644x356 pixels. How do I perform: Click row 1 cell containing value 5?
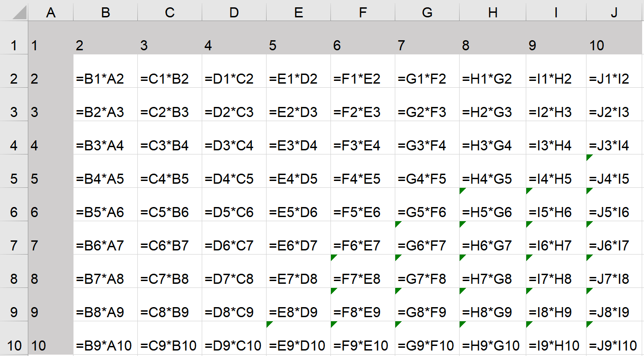pyautogui.click(x=298, y=37)
